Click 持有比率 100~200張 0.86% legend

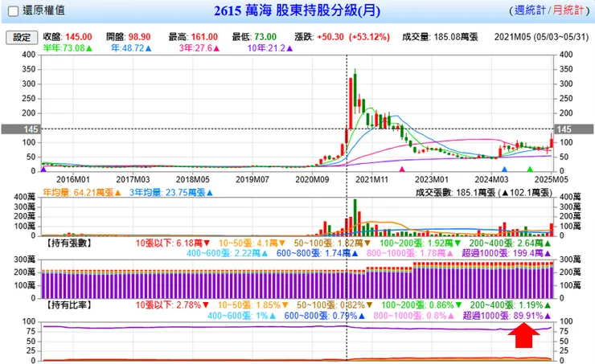(421, 305)
